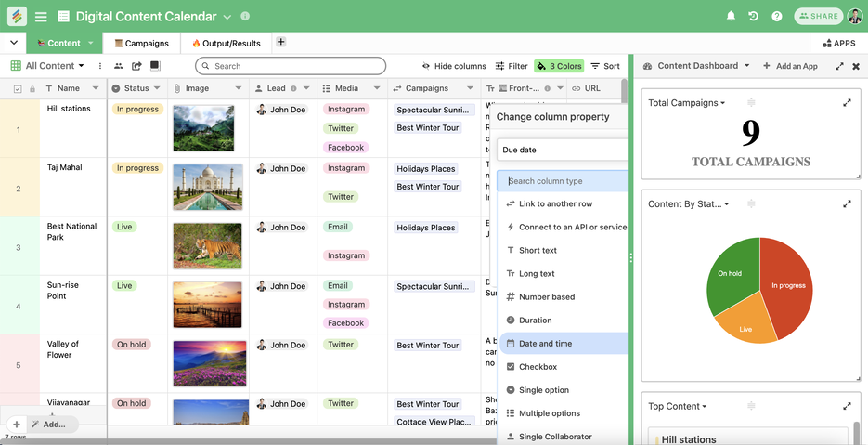Click the share view export icon
The height and width of the screenshot is (445, 868).
point(136,66)
